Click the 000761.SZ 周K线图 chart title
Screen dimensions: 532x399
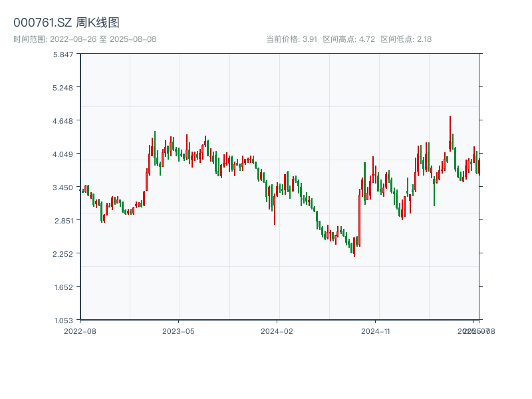pyautogui.click(x=66, y=23)
